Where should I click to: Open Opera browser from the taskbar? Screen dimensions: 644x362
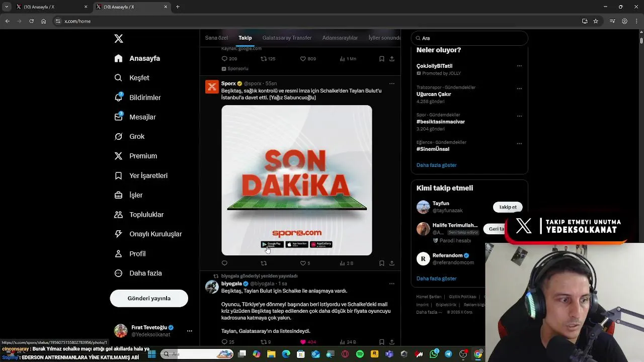coord(345,354)
